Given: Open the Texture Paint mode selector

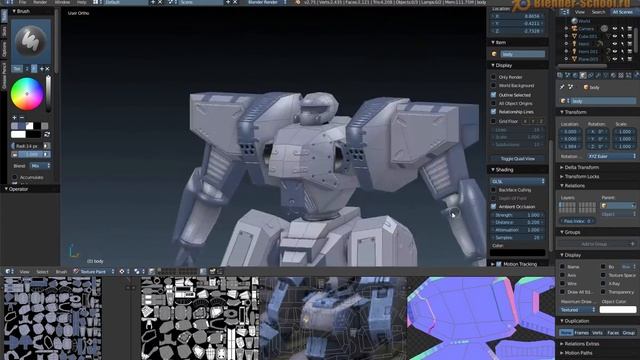Looking at the screenshot, I should click(93, 271).
